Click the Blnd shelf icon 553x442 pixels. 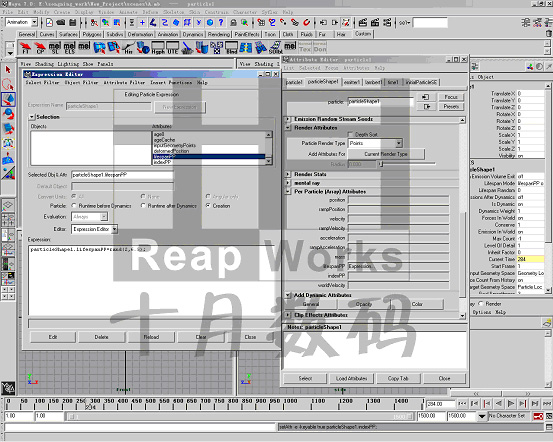coord(231,48)
